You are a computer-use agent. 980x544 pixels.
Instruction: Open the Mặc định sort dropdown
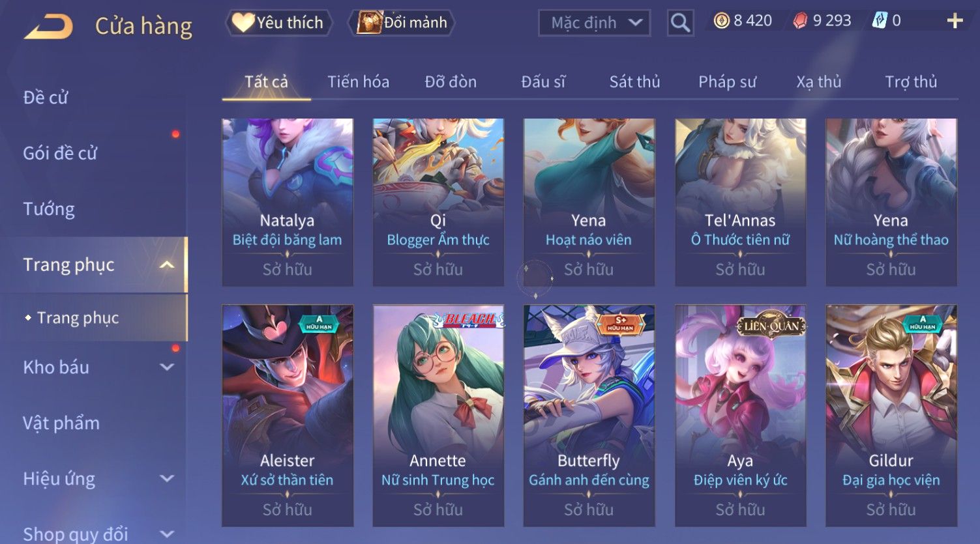(x=594, y=23)
